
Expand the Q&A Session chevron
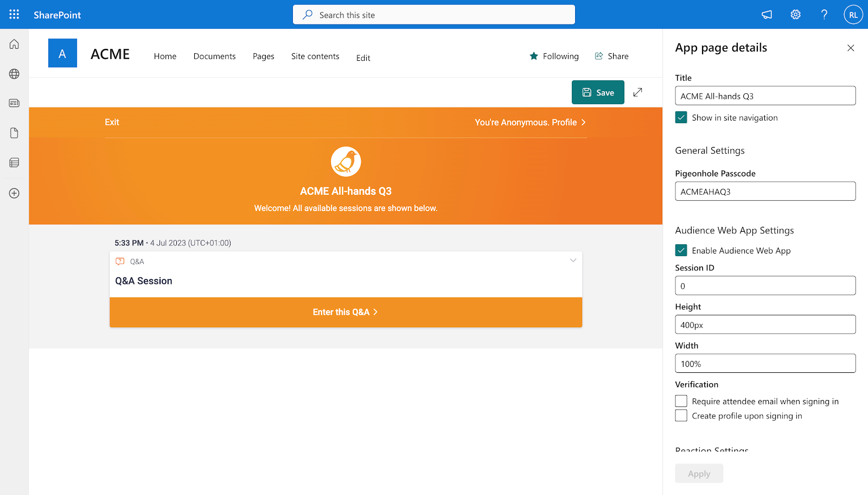pyautogui.click(x=573, y=261)
